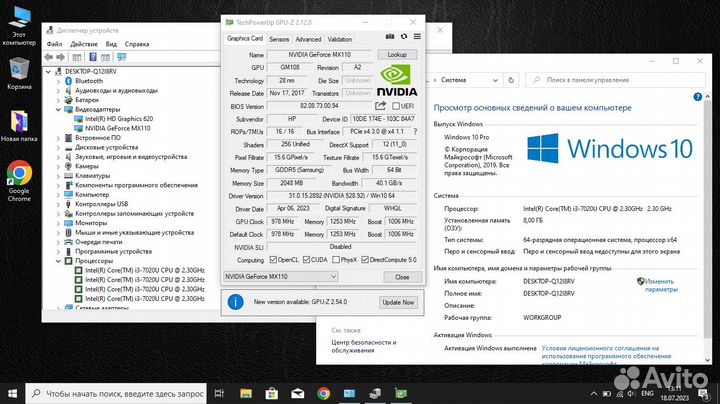Open the license agreement terms link

point(606,356)
